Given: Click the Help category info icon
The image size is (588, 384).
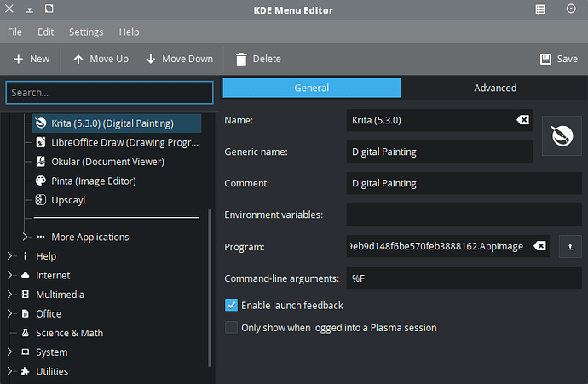Looking at the screenshot, I should 25,256.
